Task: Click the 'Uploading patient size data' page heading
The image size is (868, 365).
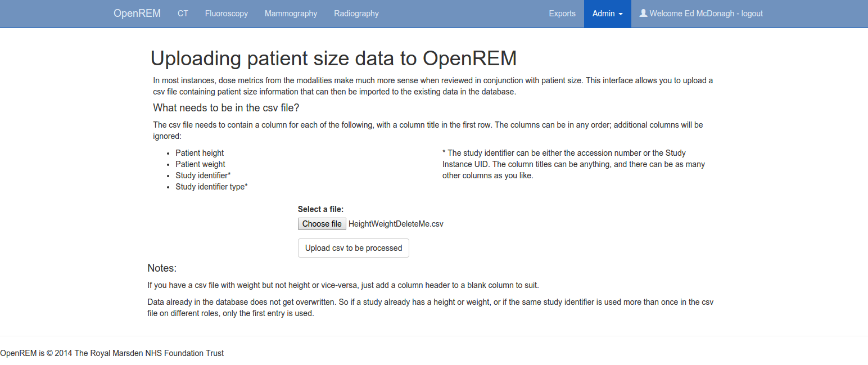Action: tap(333, 58)
